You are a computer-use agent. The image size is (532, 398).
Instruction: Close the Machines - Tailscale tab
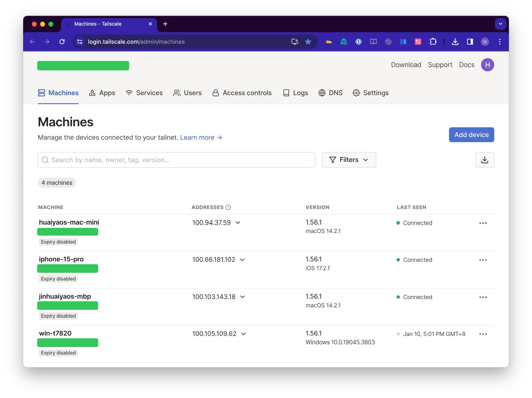click(x=150, y=24)
